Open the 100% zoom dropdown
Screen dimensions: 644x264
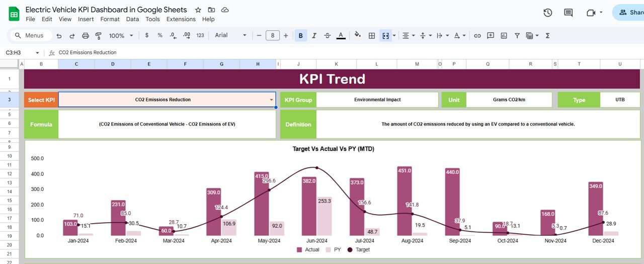tap(121, 36)
